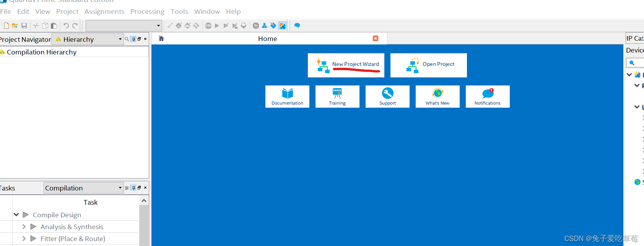Click the Open file folder icon
This screenshot has height=246, width=644.
point(15,26)
